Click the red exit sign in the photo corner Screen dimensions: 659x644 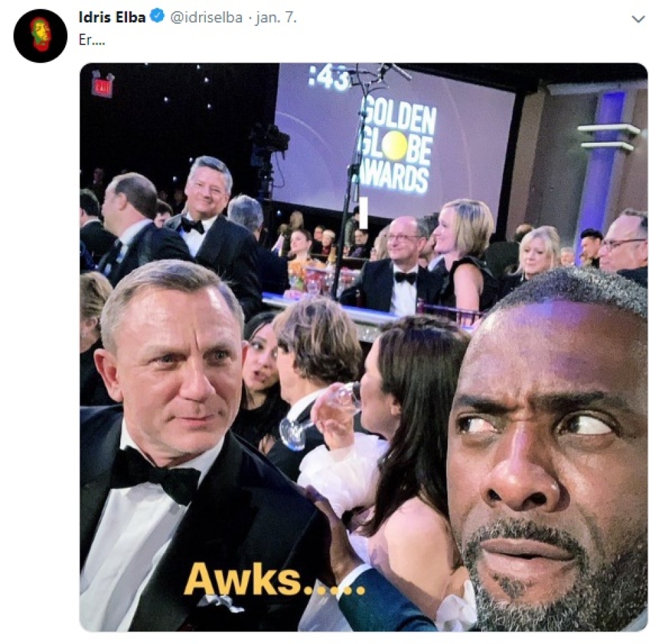tap(103, 84)
